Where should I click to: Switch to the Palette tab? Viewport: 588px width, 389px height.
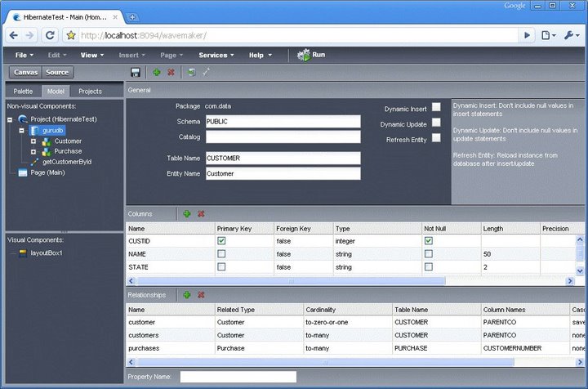[x=24, y=92]
